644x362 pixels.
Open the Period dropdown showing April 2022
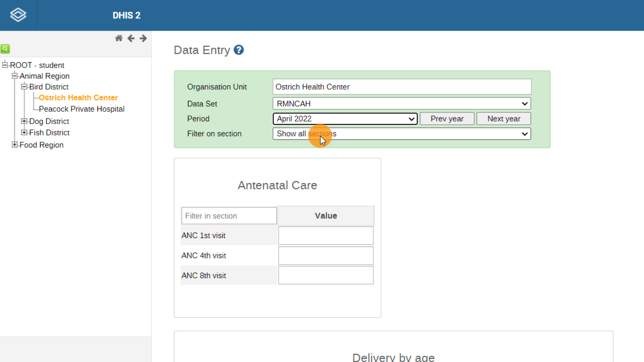coord(345,119)
